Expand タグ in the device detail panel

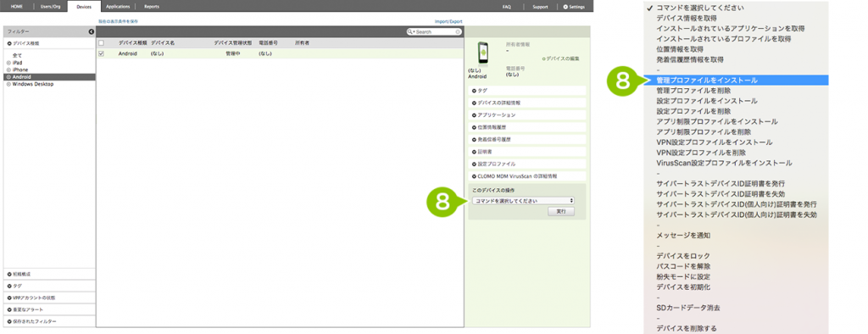pyautogui.click(x=527, y=91)
